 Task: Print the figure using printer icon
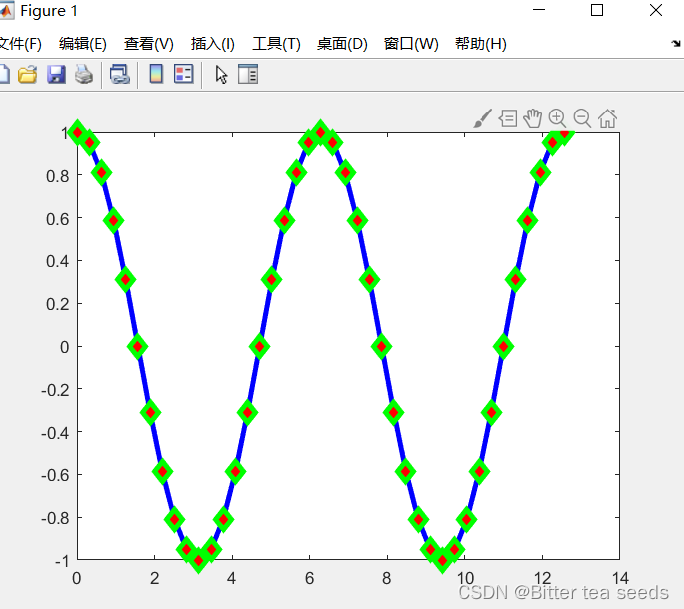pos(84,75)
